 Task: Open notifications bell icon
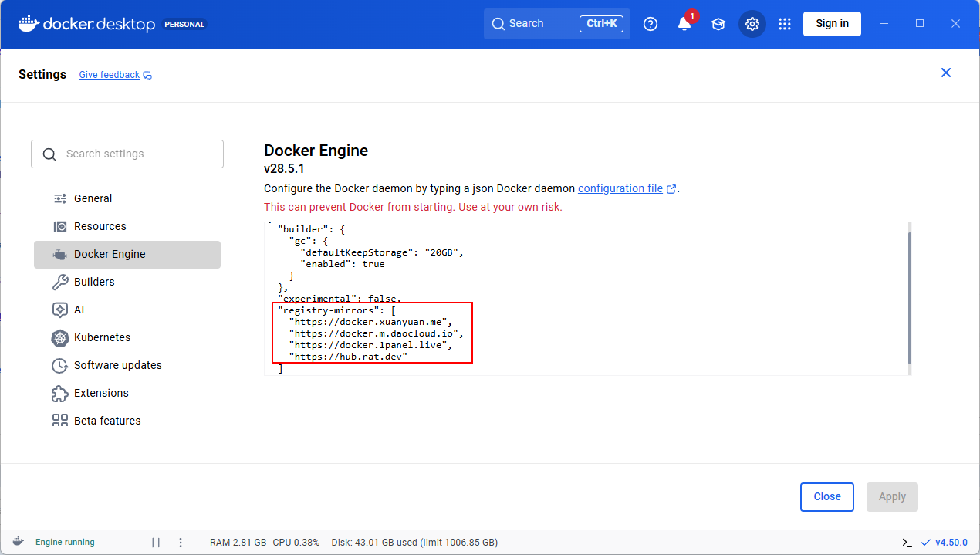684,24
